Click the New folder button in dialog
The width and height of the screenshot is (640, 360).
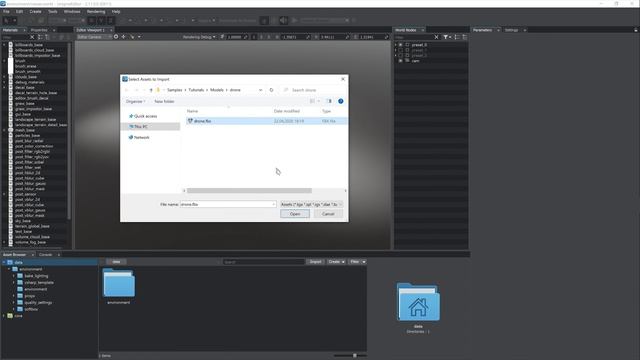pyautogui.click(x=164, y=101)
